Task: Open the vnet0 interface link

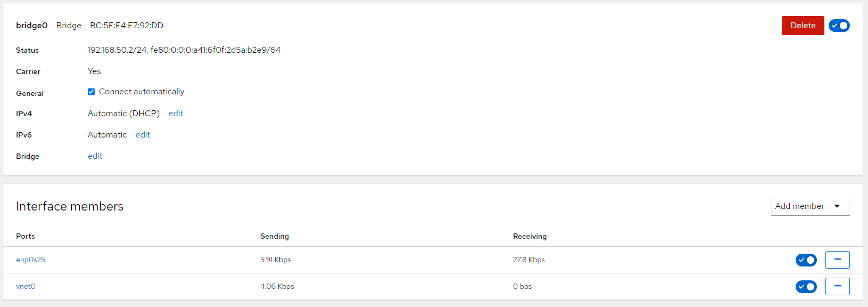Action: [x=26, y=287]
